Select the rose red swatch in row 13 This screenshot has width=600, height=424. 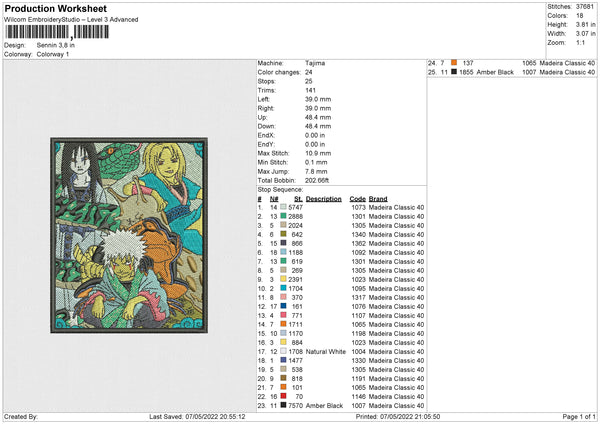pyautogui.click(x=283, y=315)
